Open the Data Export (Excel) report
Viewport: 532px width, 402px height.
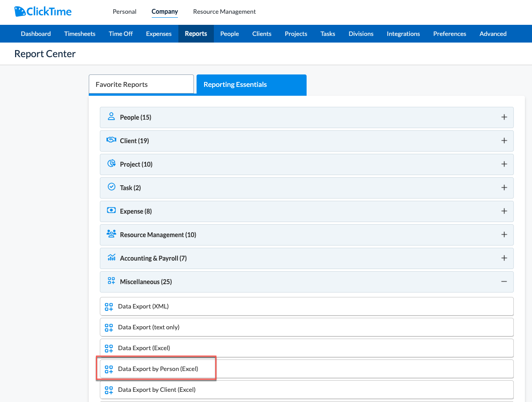[x=307, y=348]
